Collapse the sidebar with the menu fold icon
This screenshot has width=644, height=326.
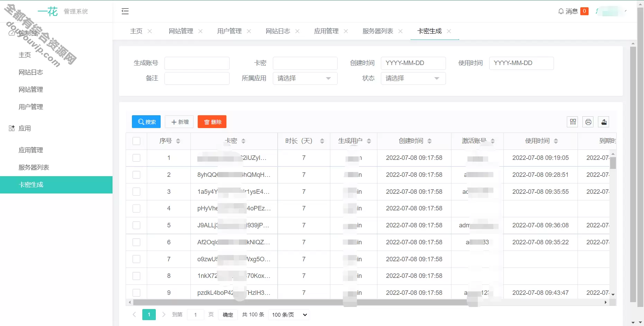click(x=125, y=11)
